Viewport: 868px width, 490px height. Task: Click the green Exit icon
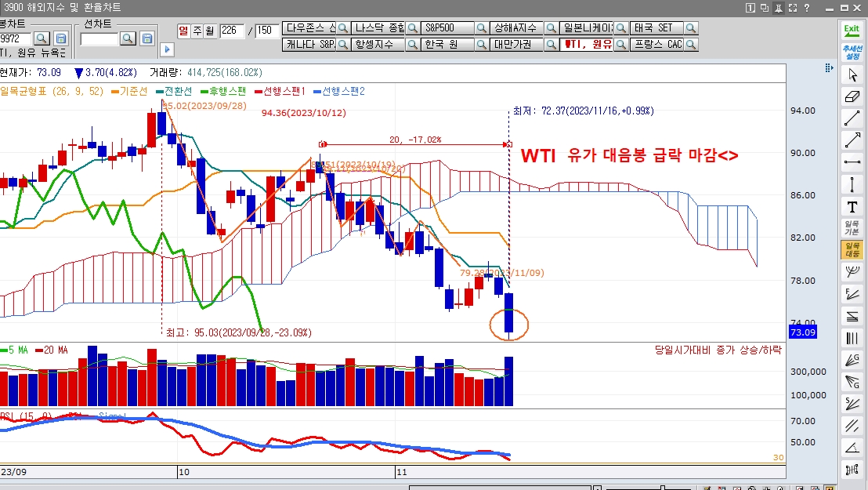pos(851,30)
